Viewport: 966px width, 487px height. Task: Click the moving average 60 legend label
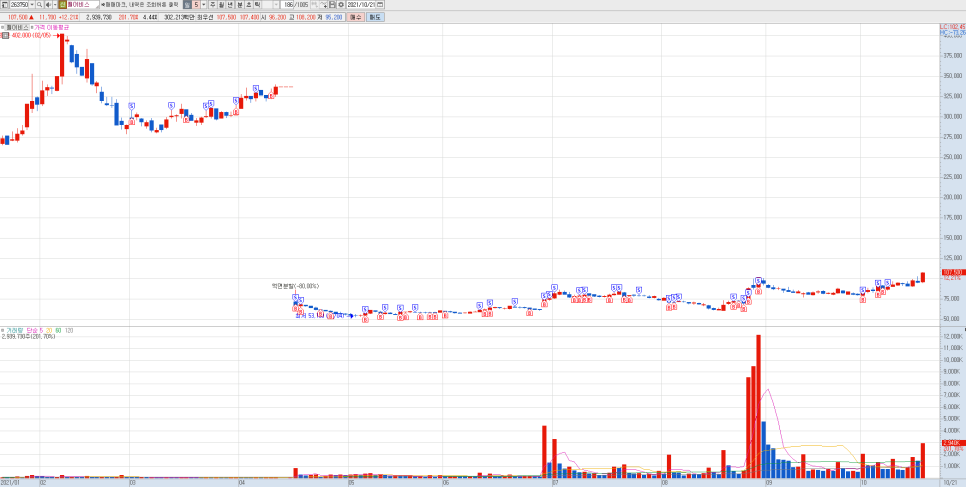(58, 330)
